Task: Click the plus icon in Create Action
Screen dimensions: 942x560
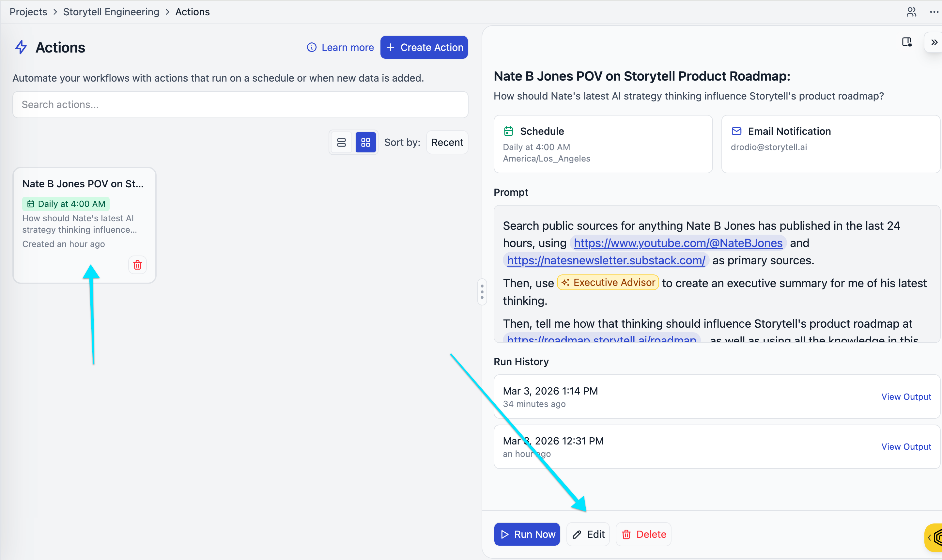Action: point(391,48)
